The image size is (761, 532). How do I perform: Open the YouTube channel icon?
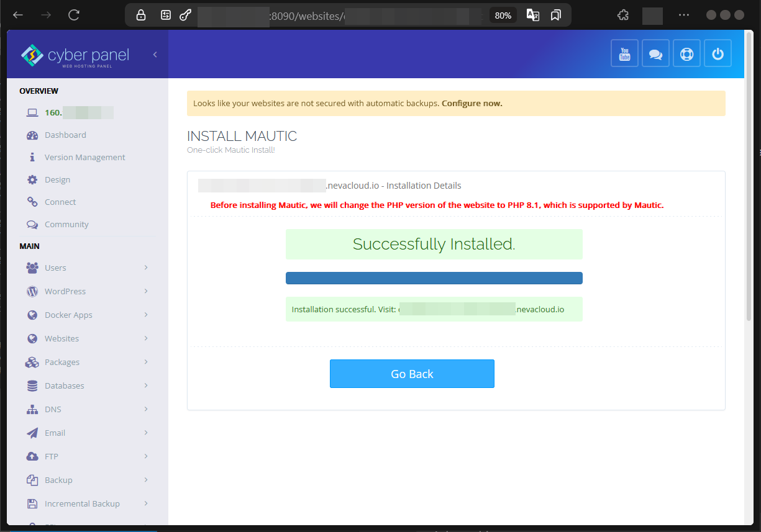(624, 53)
